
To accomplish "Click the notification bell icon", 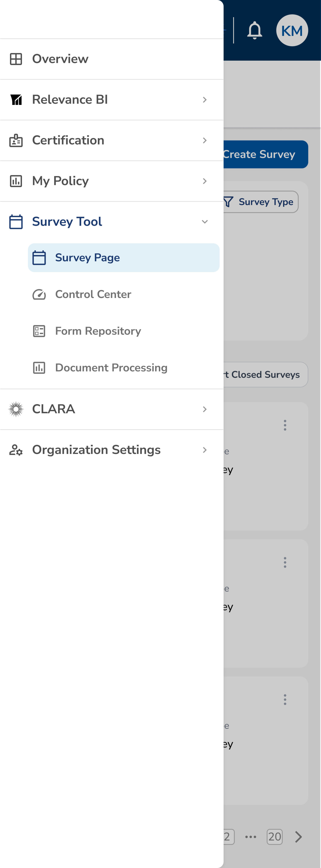I will click(x=255, y=30).
